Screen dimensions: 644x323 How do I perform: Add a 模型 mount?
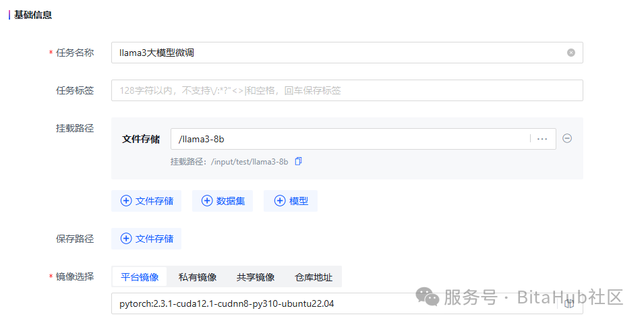291,201
